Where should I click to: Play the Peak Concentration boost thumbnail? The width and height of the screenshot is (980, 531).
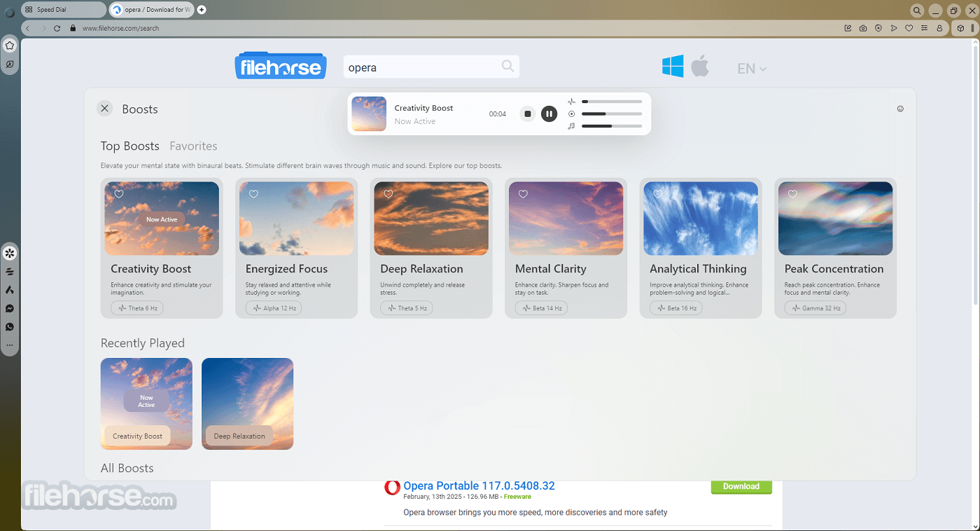[835, 219]
